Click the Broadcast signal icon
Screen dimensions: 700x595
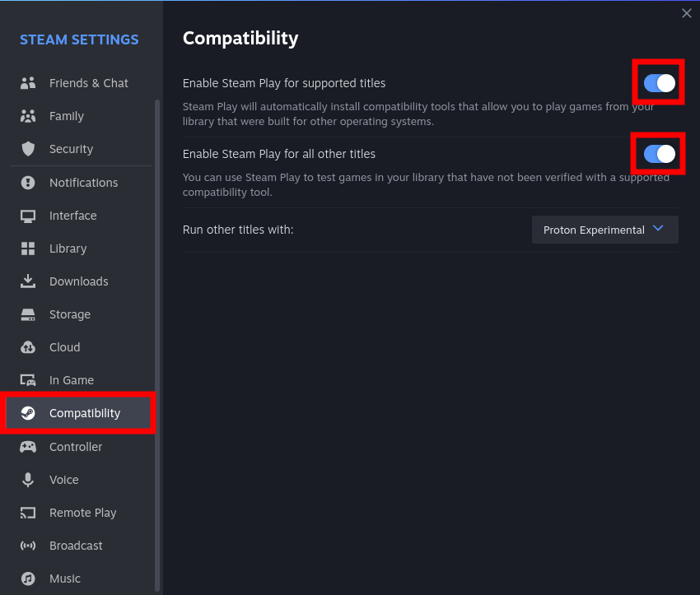[28, 546]
